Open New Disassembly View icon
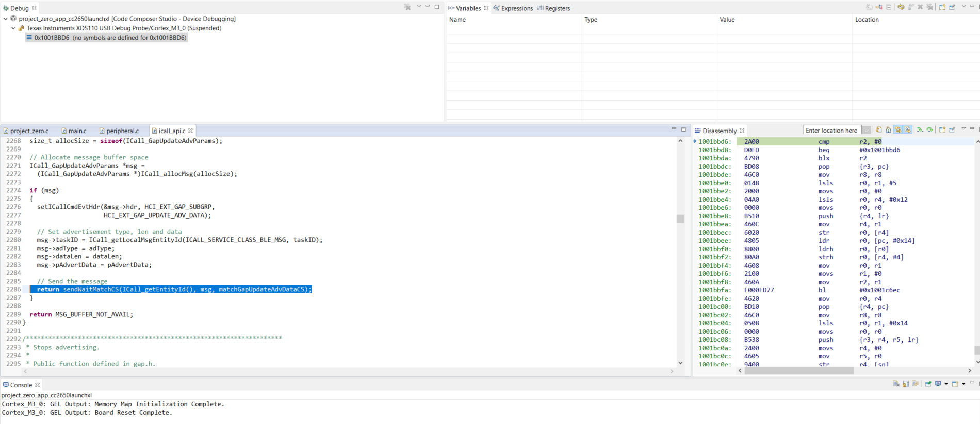Image resolution: width=980 pixels, height=424 pixels. [942, 130]
